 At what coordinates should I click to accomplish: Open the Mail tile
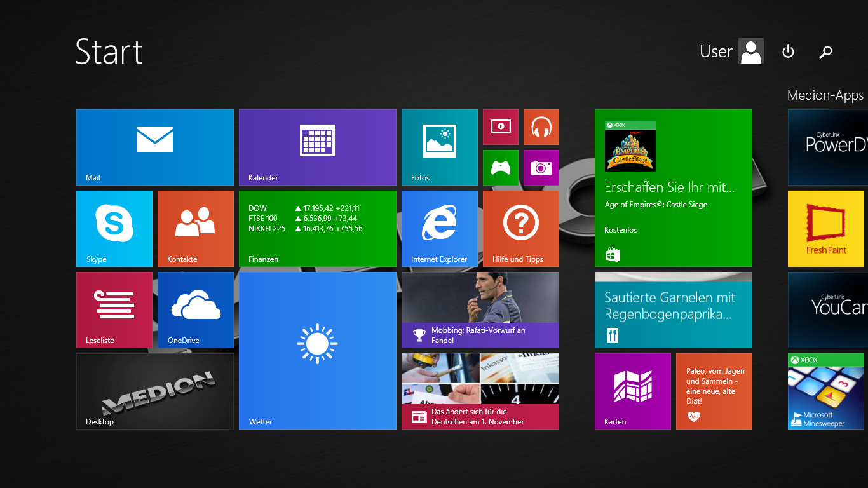[x=155, y=147]
